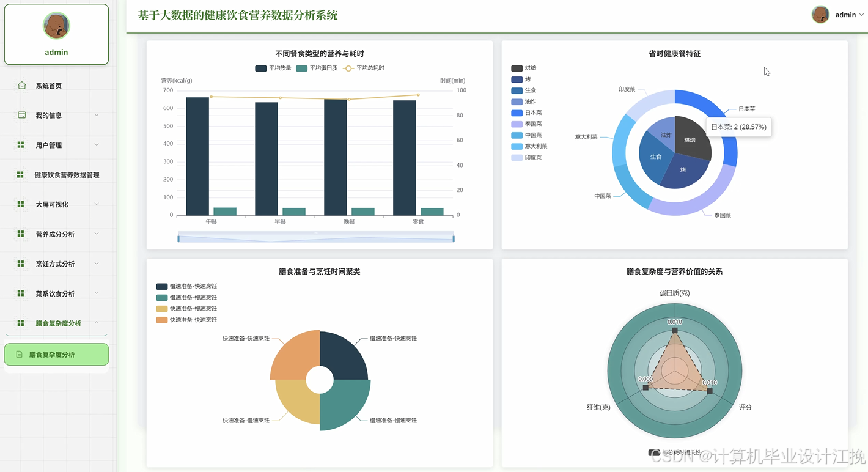The height and width of the screenshot is (472, 868).
Task: Click the document icon in highlighted 膳食复杂度分析 submenu
Action: coord(19,355)
